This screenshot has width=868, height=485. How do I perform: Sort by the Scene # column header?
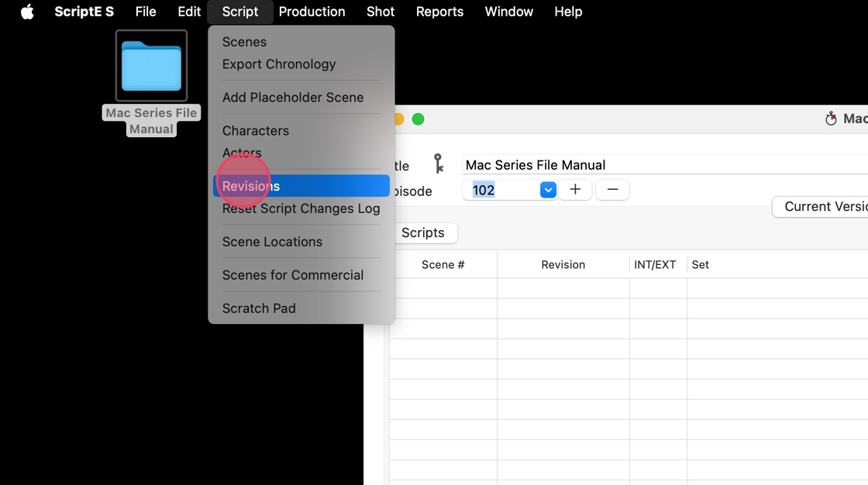[443, 265]
